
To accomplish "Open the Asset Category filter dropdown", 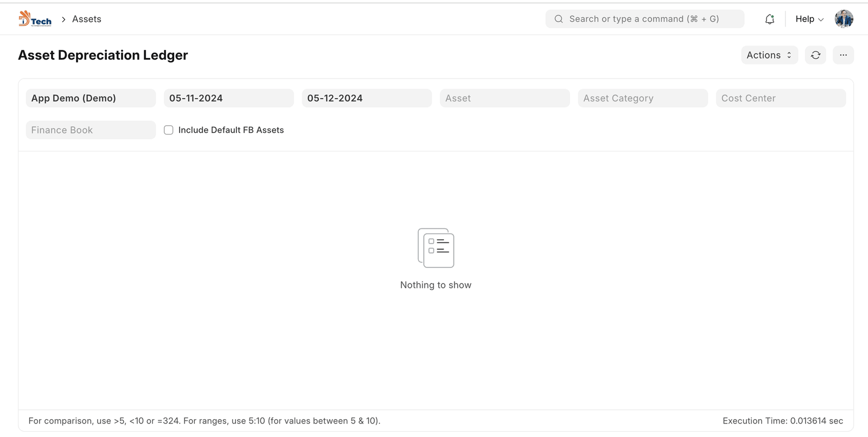I will pos(642,98).
